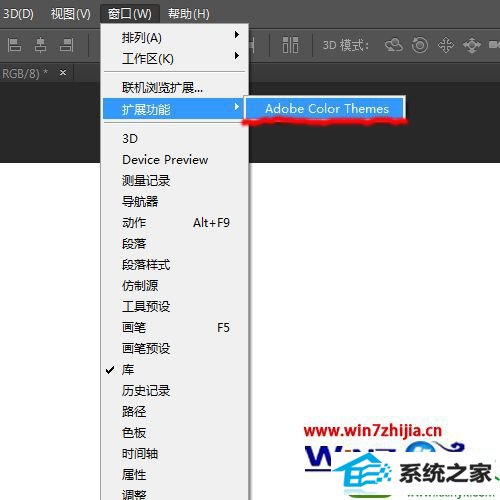Choose Adobe Color Themes extension
Screen dimensions: 500x500
(325, 108)
